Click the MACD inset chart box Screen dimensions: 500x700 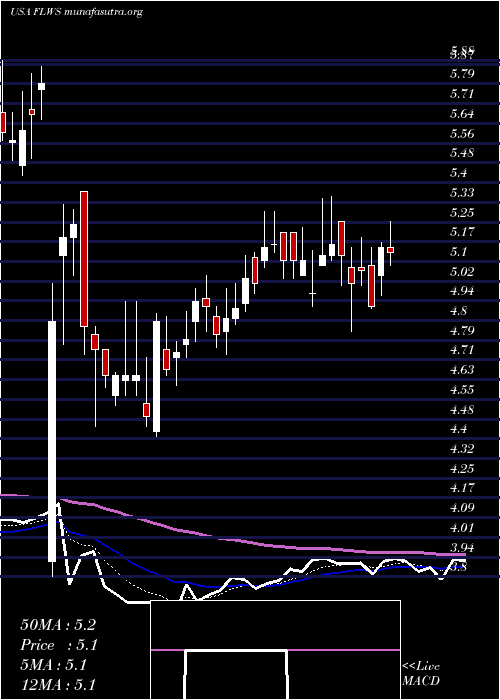pyautogui.click(x=275, y=650)
